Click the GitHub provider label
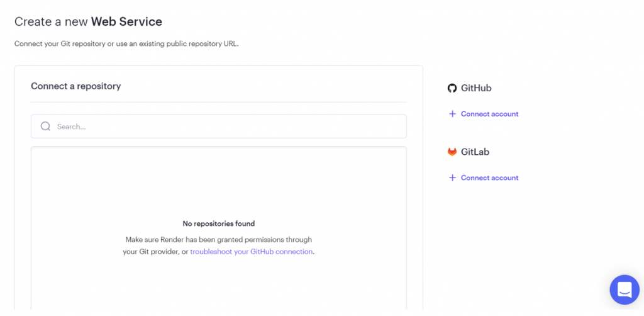Screen dimensions: 644x316 click(476, 88)
